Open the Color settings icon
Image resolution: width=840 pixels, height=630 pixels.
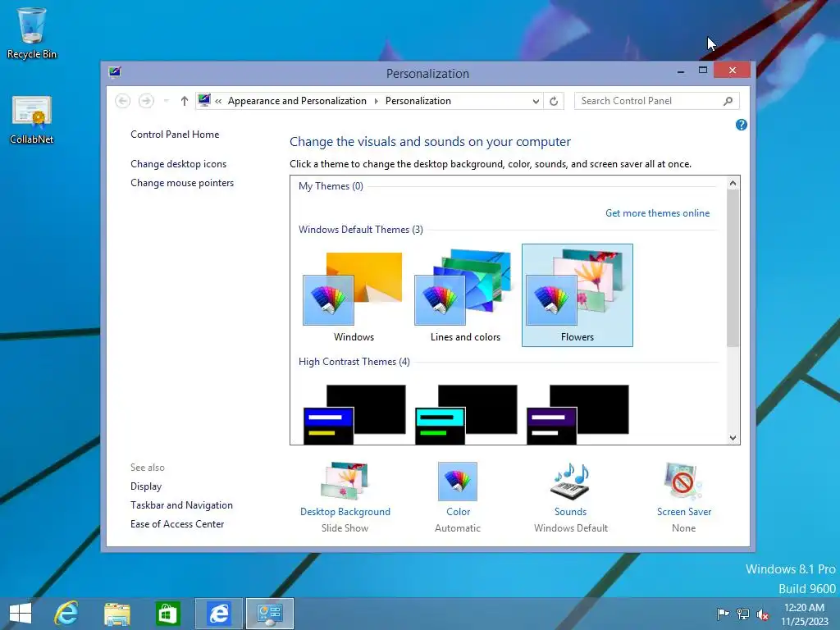point(458,481)
